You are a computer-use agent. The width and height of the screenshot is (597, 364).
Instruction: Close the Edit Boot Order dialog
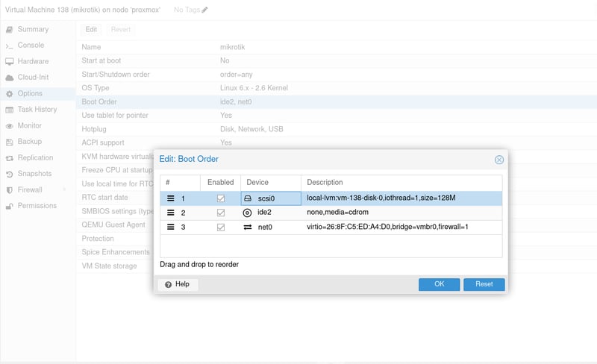coord(499,159)
